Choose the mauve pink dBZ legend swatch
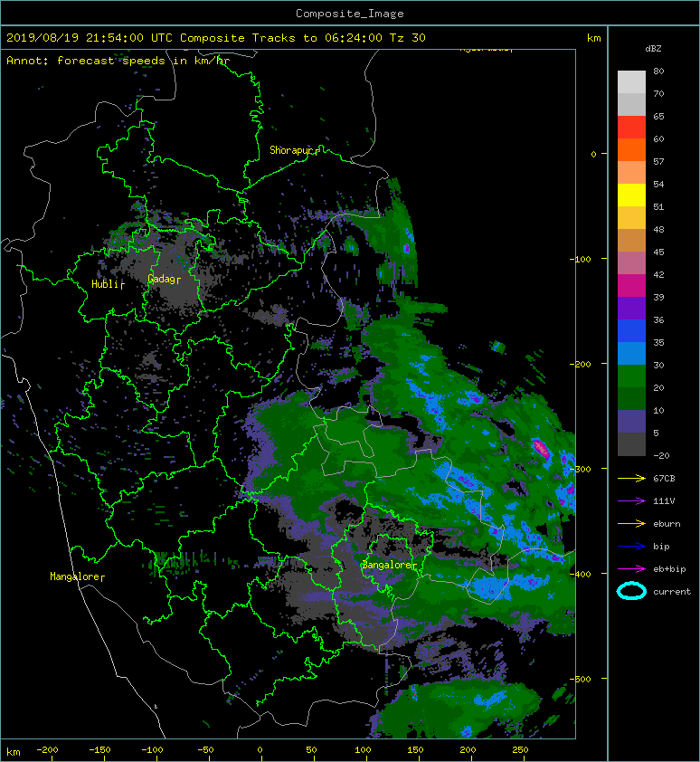Screen dimensions: 700x762 (x=631, y=263)
